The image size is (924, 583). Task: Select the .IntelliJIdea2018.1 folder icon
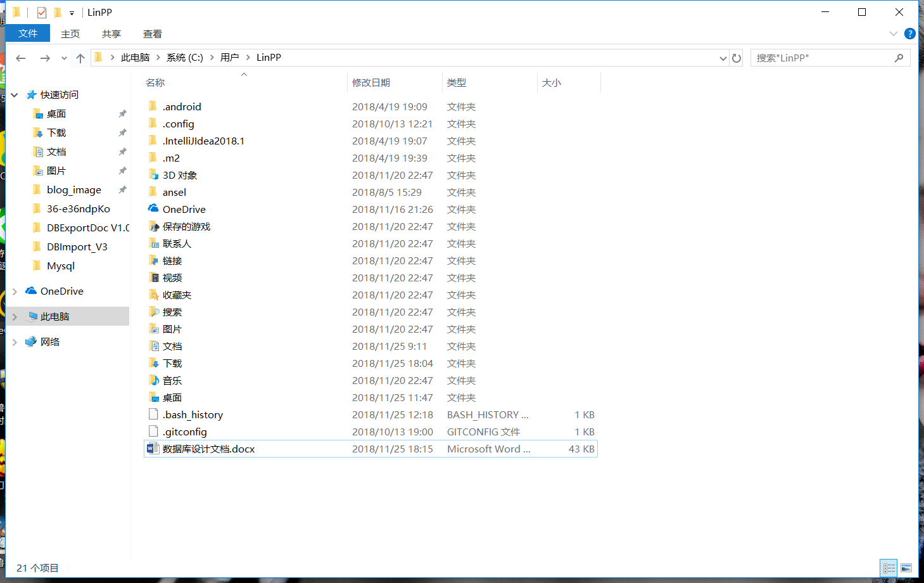click(x=153, y=140)
